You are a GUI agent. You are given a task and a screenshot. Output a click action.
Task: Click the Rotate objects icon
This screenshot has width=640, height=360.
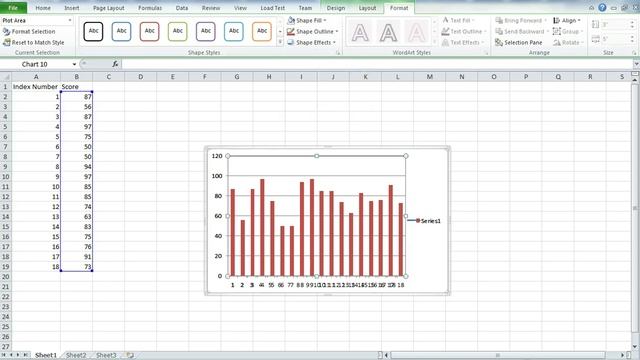(x=557, y=42)
